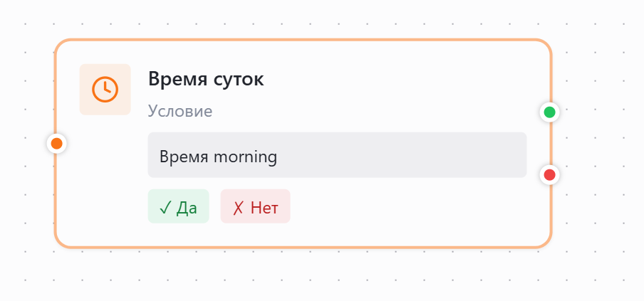Click the green checkmark in the Да badge
The height and width of the screenshot is (301, 644).
165,207
